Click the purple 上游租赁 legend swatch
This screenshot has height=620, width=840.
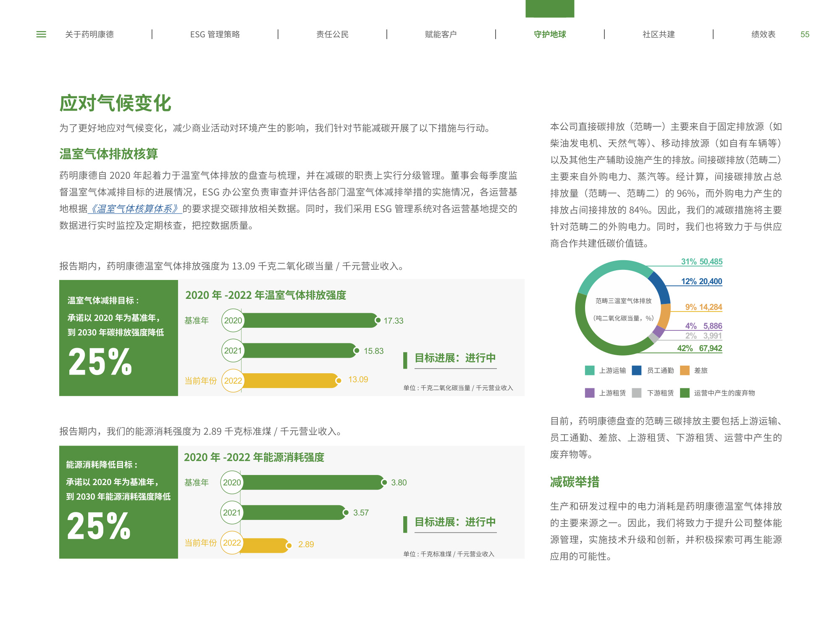590,393
